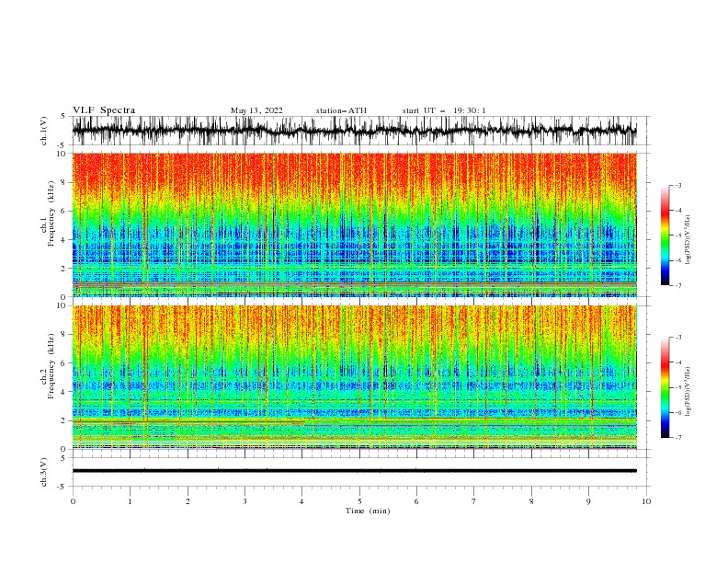
Task: Click the "VLF Spectra" title text
Action: pyautogui.click(x=104, y=110)
